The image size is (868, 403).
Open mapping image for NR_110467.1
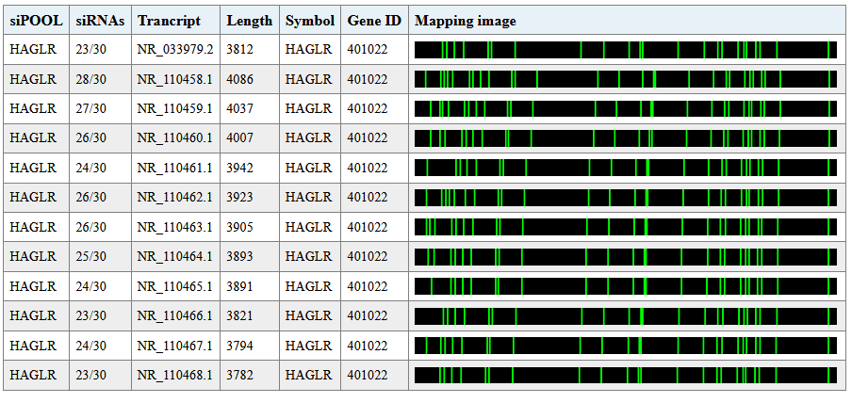pos(626,345)
